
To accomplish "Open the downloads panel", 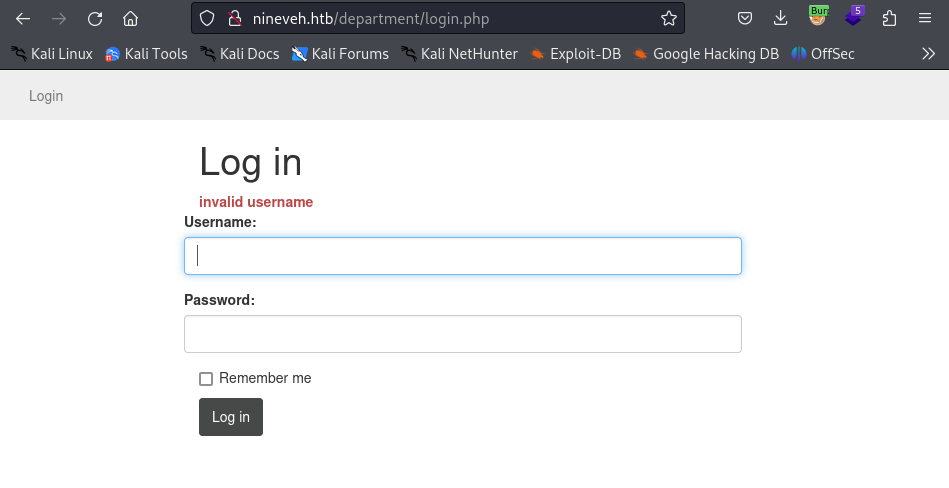I will pos(781,18).
